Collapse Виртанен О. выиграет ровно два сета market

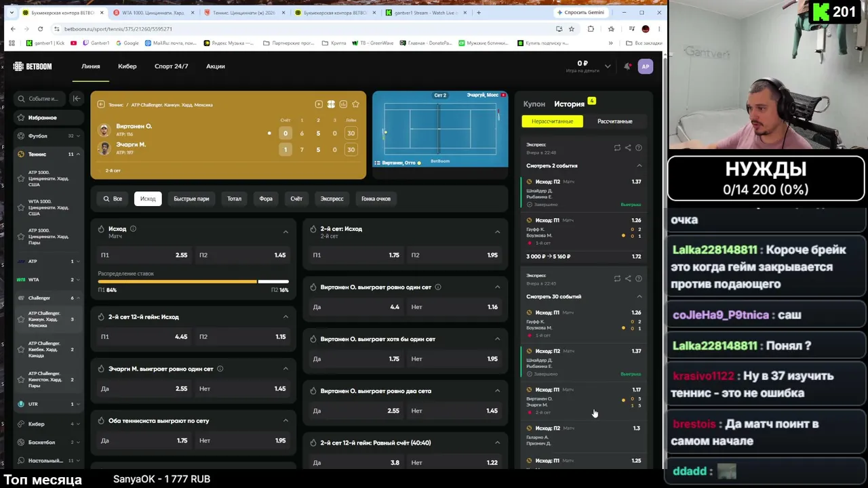tap(497, 391)
